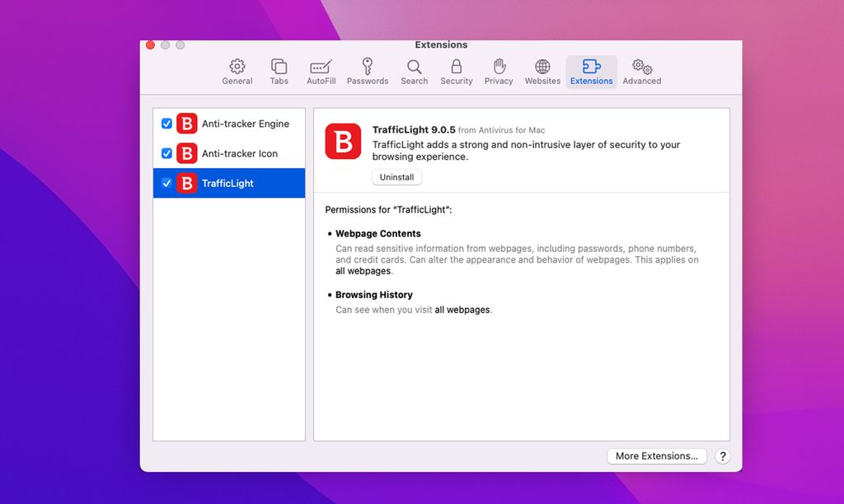Open Search preferences
Image resolution: width=844 pixels, height=504 pixels.
414,71
